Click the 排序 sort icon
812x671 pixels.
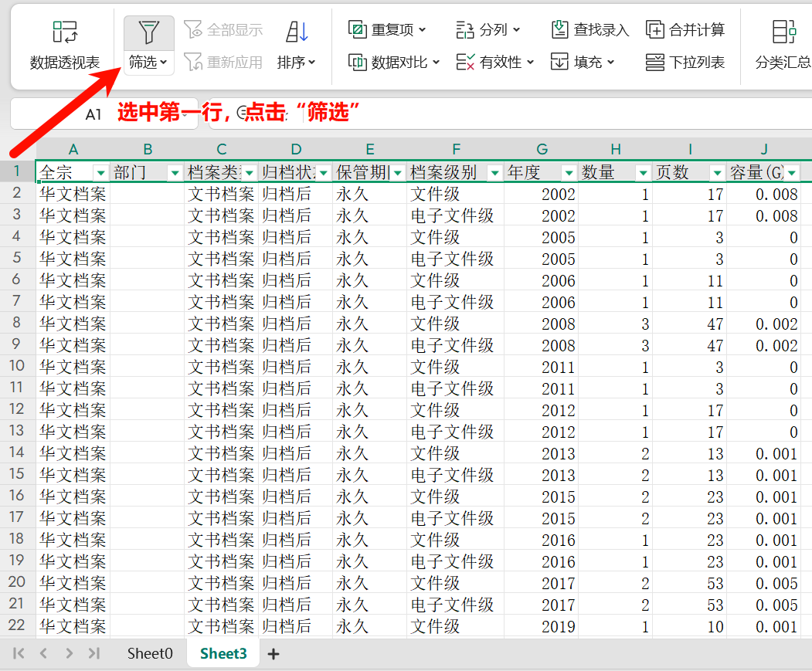[x=297, y=32]
